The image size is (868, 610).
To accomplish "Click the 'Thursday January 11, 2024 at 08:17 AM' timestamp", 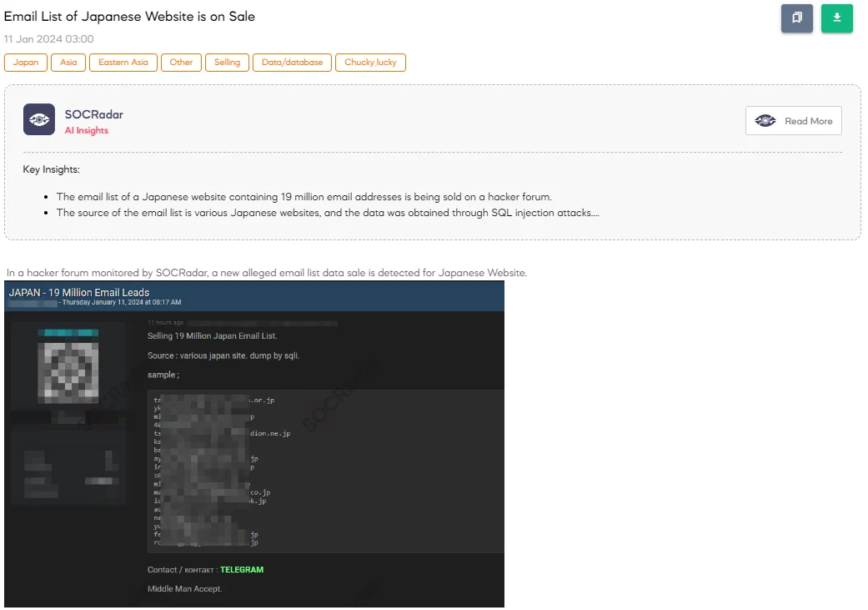I will (122, 303).
